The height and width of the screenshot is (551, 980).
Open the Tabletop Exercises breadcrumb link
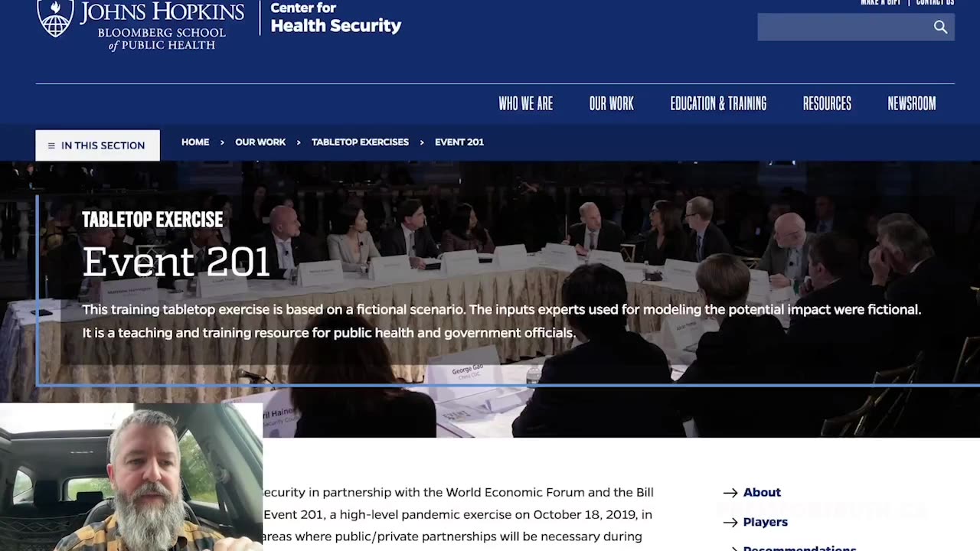(360, 142)
